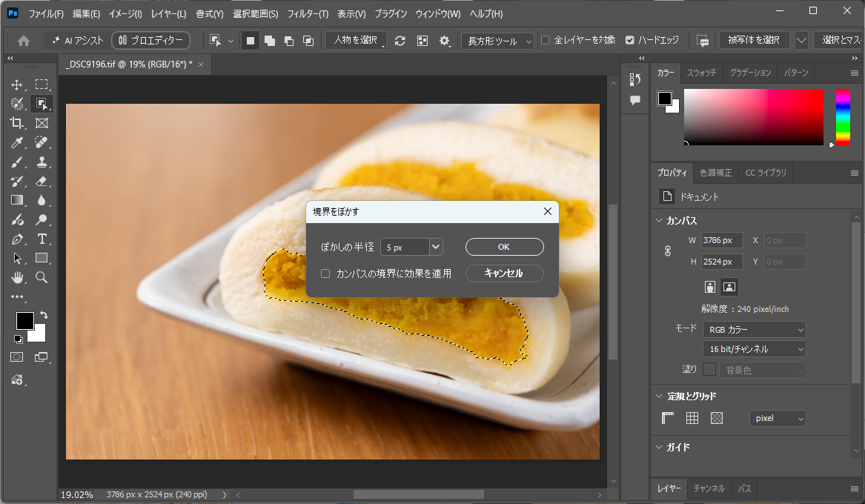This screenshot has height=504, width=865.
Task: Click the Home icon in options bar
Action: 24,40
